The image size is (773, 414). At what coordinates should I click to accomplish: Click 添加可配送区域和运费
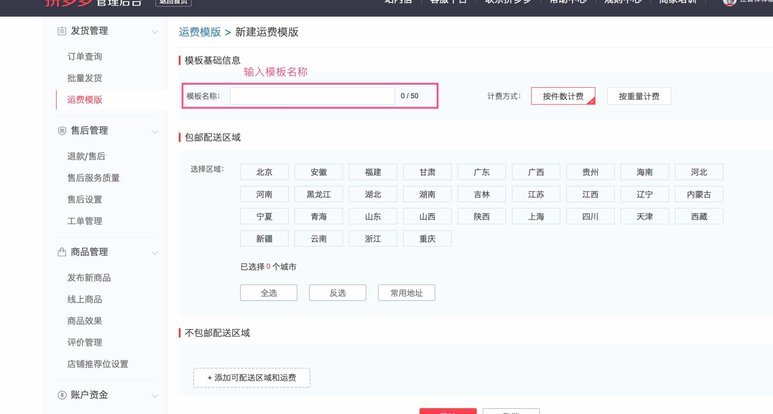(251, 378)
